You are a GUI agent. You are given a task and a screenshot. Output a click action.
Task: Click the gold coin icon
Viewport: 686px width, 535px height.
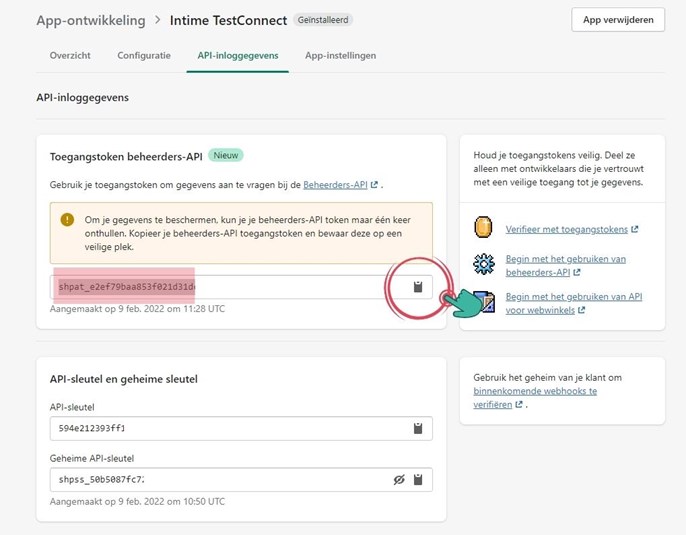point(484,228)
